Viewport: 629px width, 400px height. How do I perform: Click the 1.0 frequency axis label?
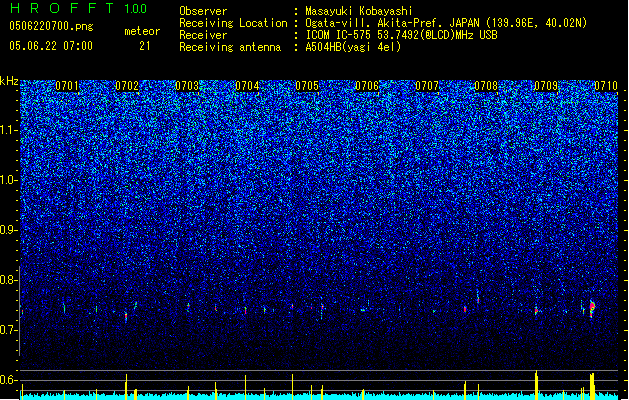pyautogui.click(x=9, y=180)
